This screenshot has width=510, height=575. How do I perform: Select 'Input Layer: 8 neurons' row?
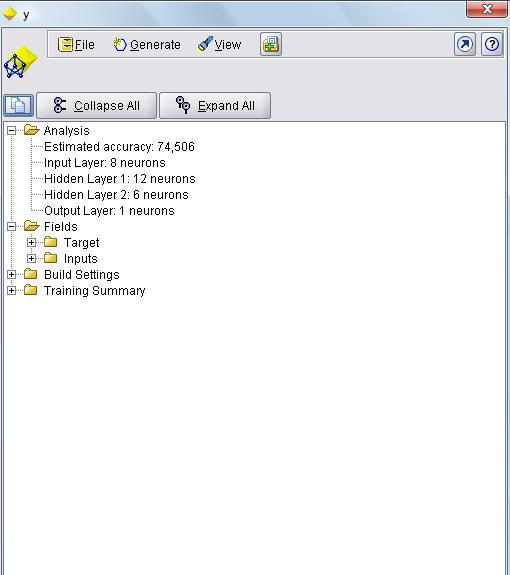[104, 163]
